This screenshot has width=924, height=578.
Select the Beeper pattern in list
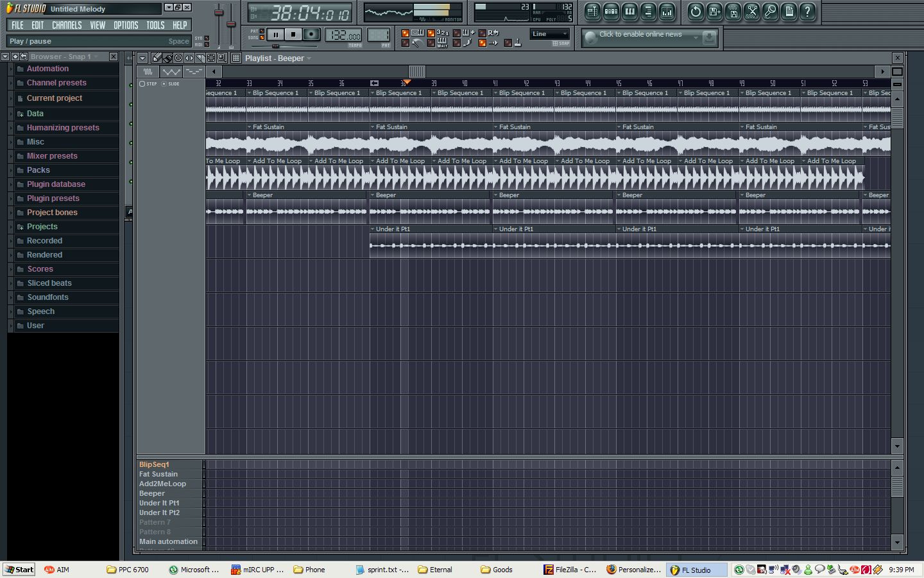(152, 493)
